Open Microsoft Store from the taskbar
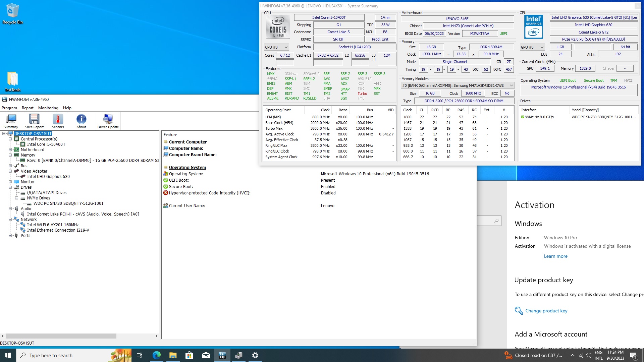 189,355
